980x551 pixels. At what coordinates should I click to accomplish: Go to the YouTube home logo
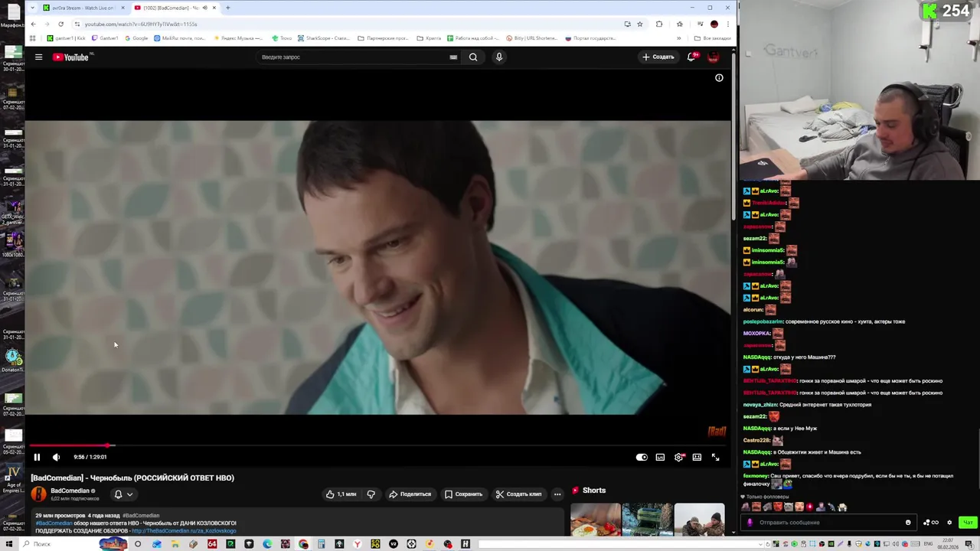(71, 57)
